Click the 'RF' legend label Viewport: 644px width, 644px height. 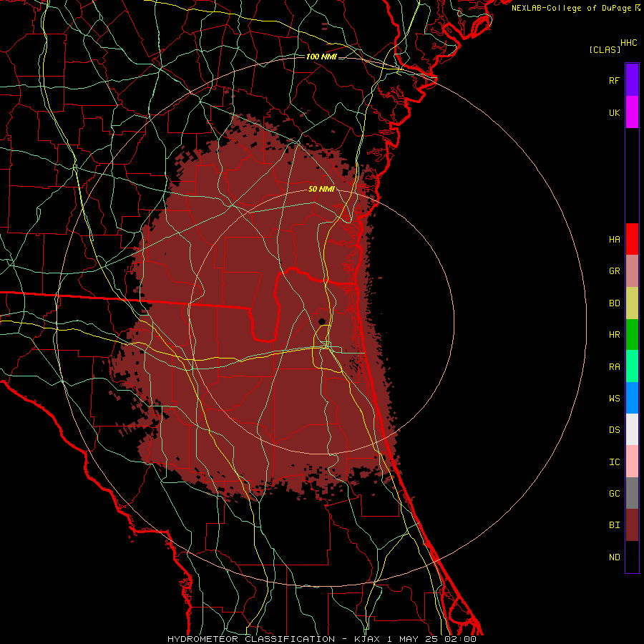pyautogui.click(x=614, y=80)
